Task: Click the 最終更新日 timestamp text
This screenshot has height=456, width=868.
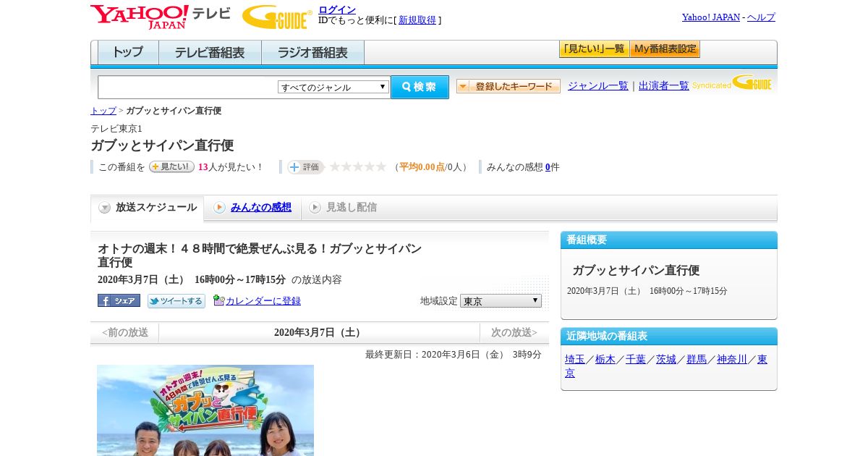Action: click(454, 355)
